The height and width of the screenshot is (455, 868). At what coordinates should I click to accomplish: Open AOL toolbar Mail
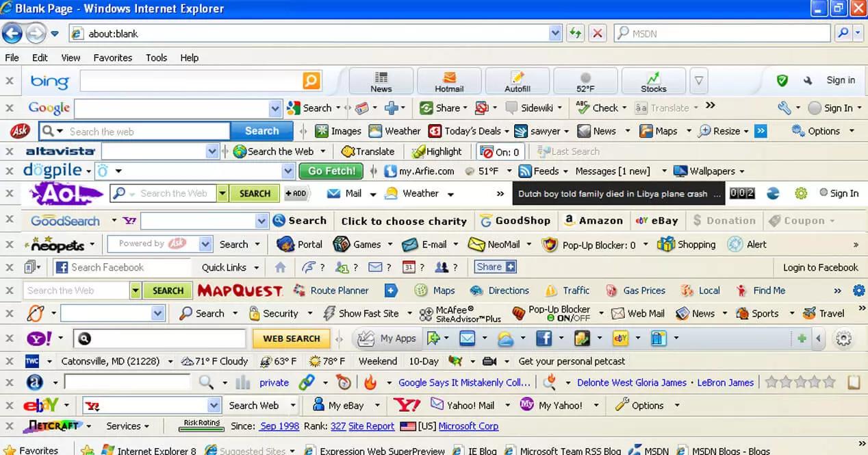(345, 194)
